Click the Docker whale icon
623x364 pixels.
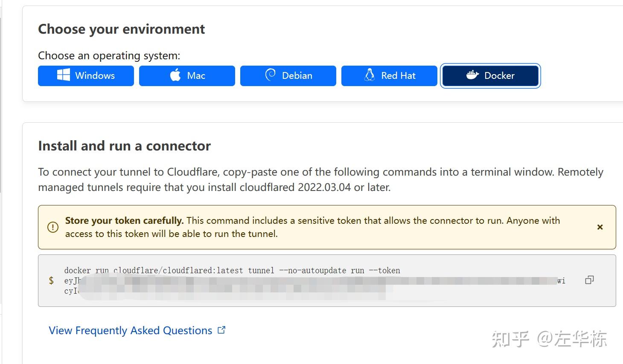pos(472,75)
